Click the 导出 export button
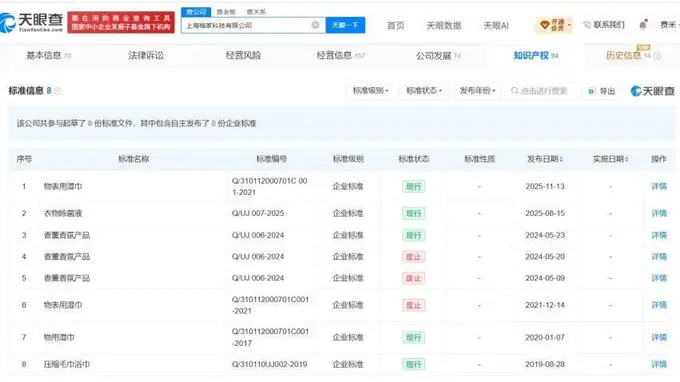The height and width of the screenshot is (382, 680). coord(602,91)
